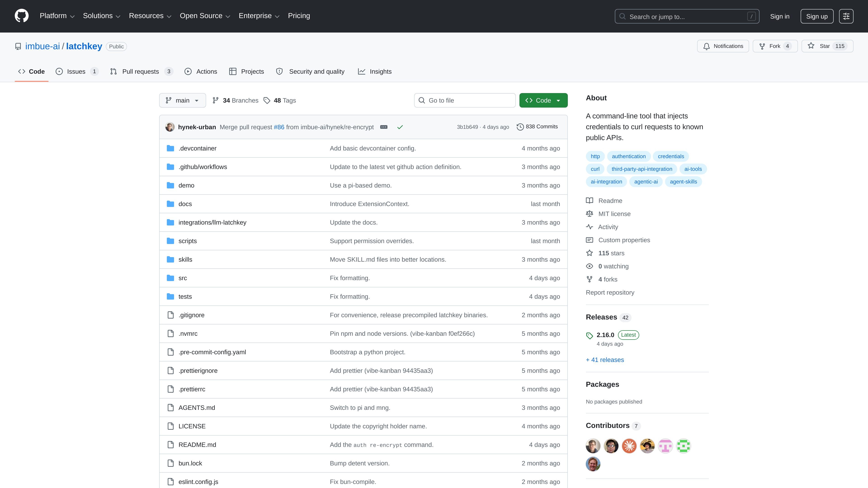The width and height of the screenshot is (868, 488).
Task: Open the GitHub homepage logo
Action: click(21, 16)
